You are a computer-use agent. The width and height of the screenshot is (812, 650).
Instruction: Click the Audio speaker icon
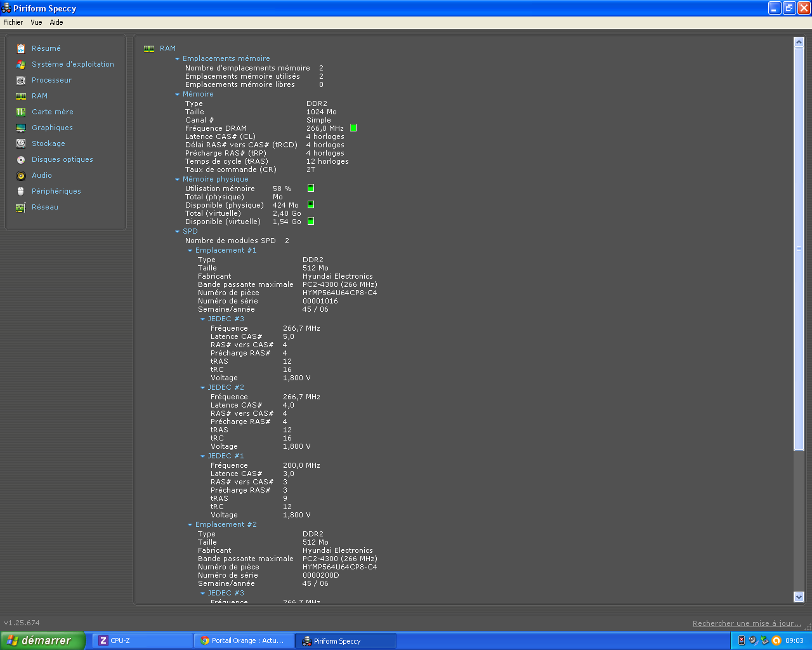pos(21,175)
